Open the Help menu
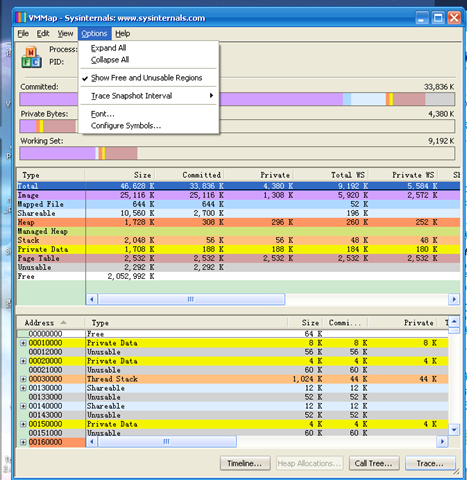467x480 pixels. click(x=123, y=34)
